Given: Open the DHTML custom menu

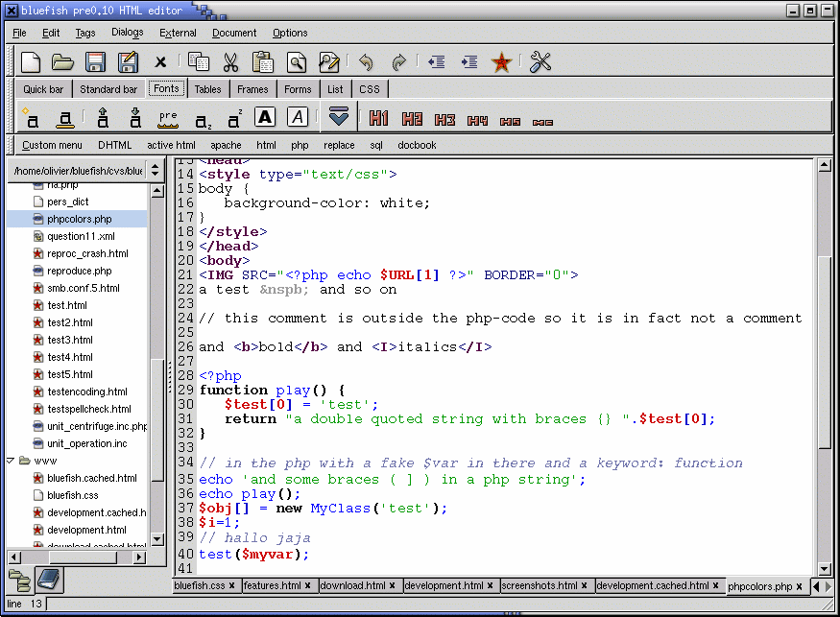Looking at the screenshot, I should (114, 145).
